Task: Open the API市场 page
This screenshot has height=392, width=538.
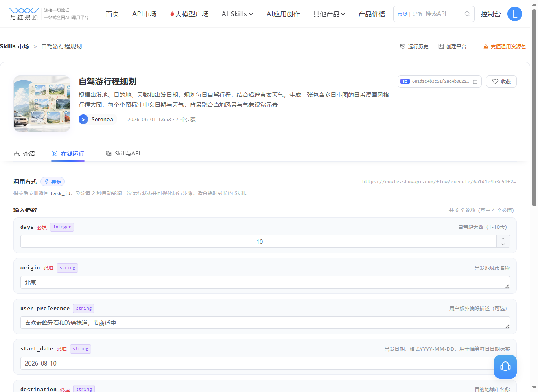Action: pos(144,14)
